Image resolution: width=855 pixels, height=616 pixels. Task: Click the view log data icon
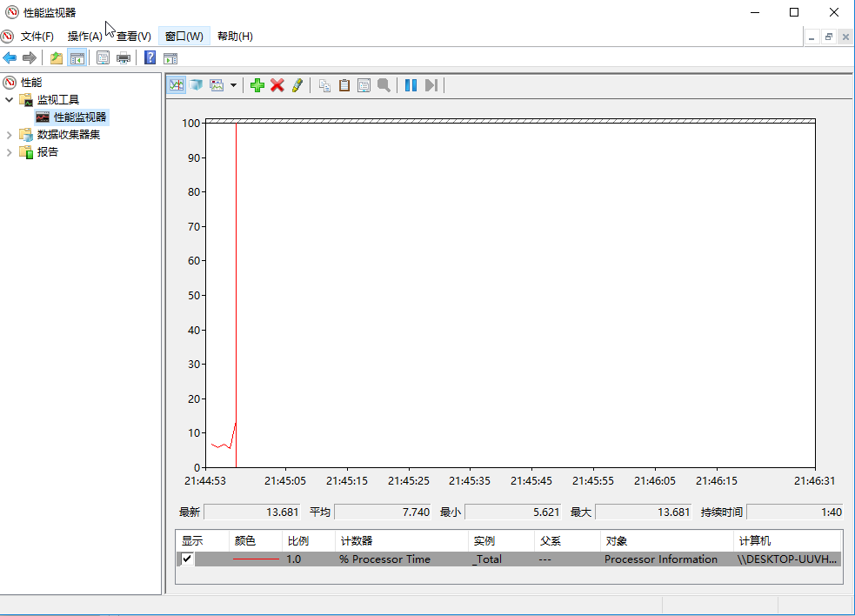197,85
